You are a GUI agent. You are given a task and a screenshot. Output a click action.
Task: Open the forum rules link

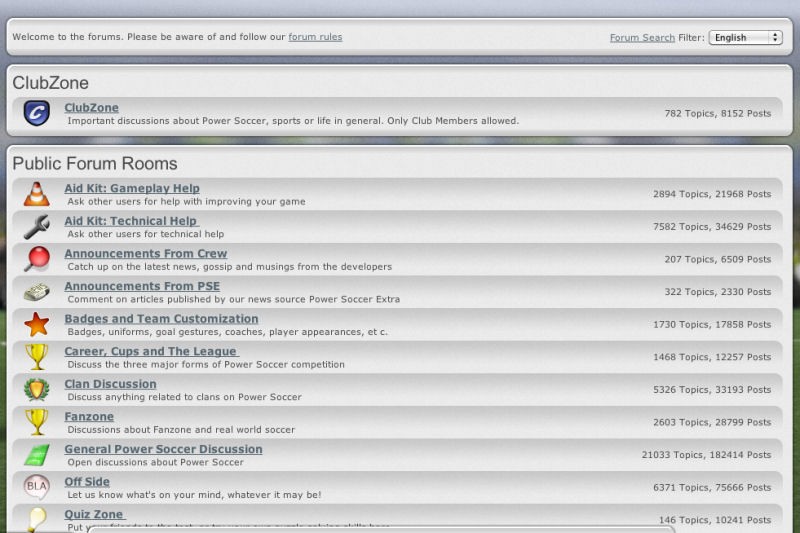pyautogui.click(x=315, y=37)
